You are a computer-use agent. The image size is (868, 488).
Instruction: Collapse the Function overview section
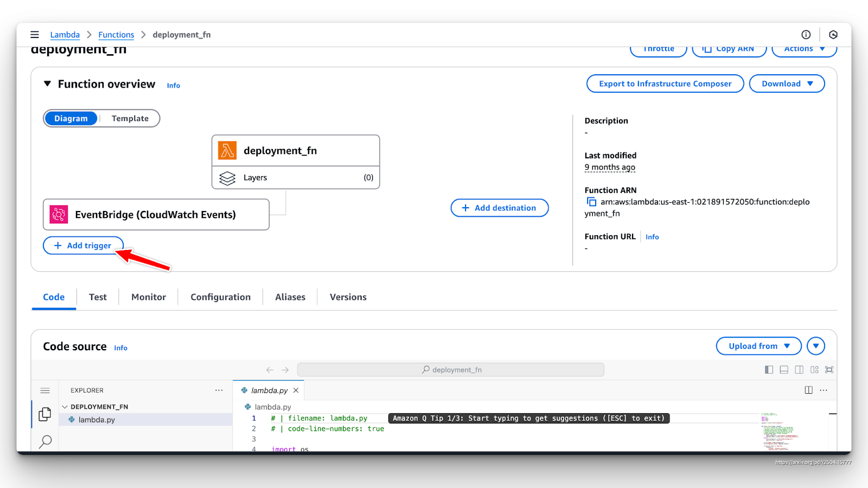click(47, 84)
